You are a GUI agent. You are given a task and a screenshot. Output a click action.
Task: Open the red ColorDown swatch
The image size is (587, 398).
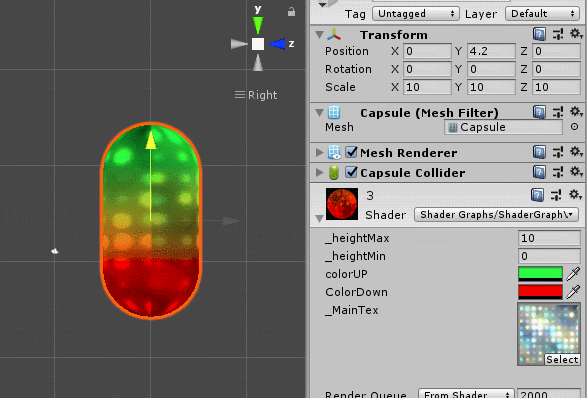point(540,292)
